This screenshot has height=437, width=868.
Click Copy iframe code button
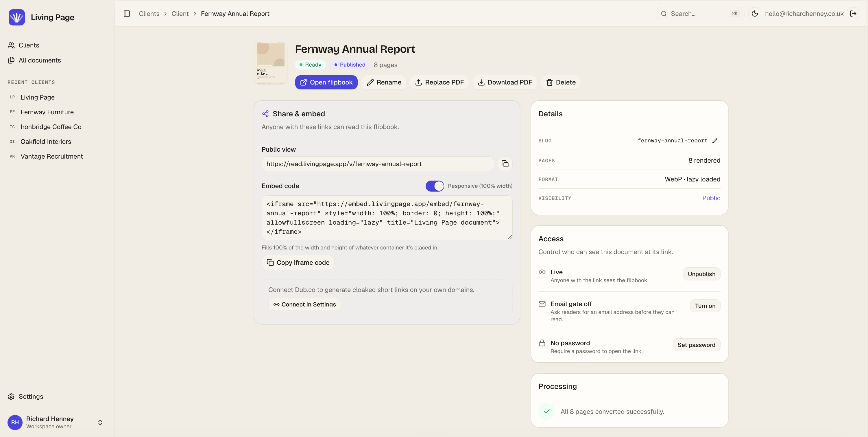coord(298,262)
